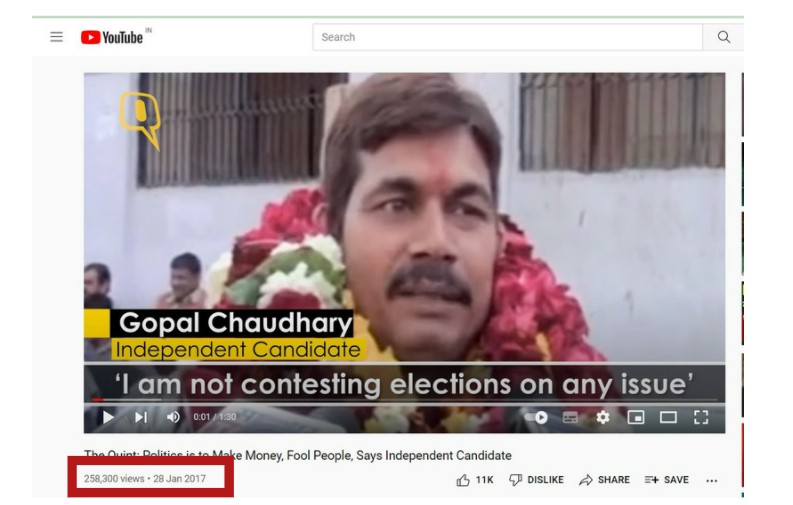The image size is (793, 505).
Task: Toggle the autoplay switch
Action: [537, 418]
